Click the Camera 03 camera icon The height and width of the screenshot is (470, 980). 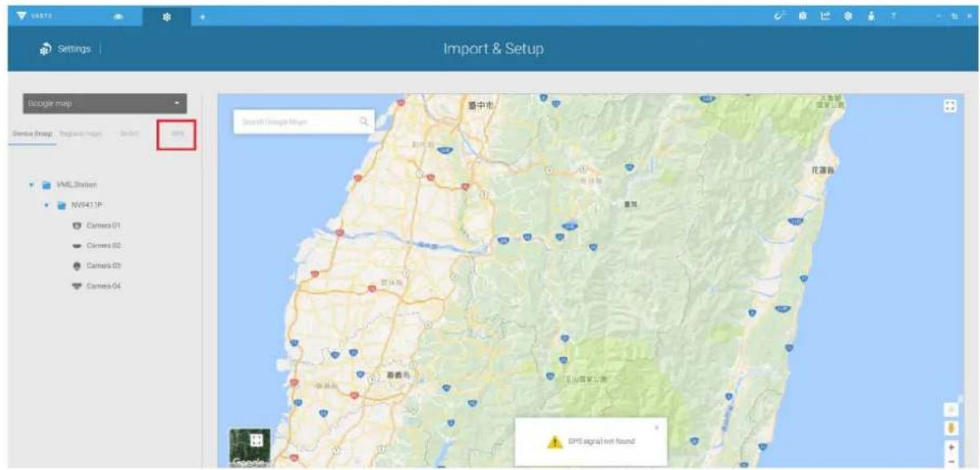click(x=78, y=266)
